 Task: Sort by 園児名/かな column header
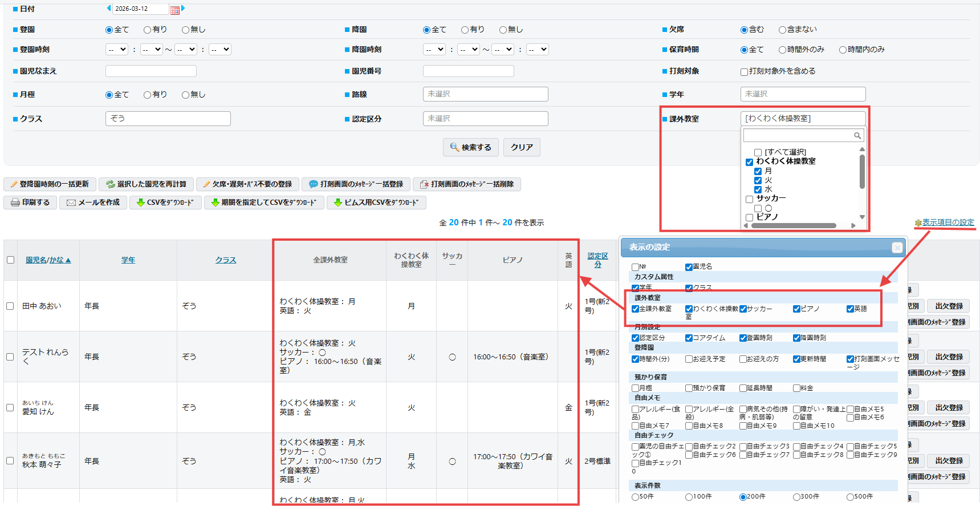(x=48, y=260)
